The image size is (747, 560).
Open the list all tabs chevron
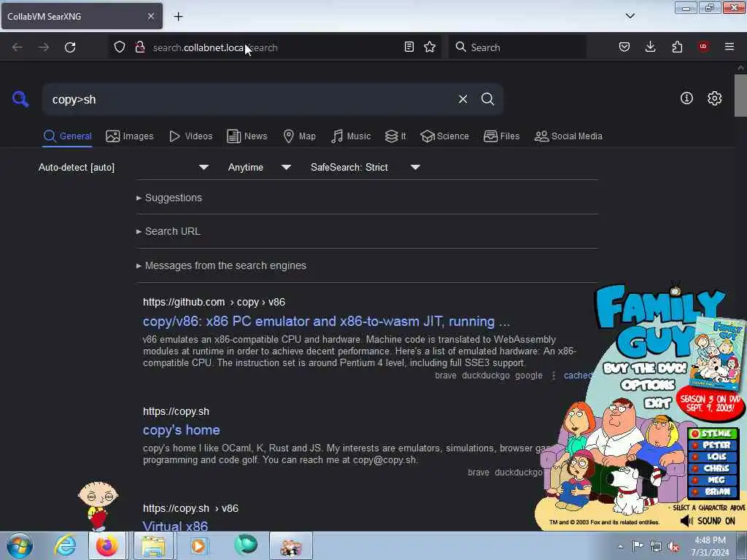pyautogui.click(x=630, y=16)
